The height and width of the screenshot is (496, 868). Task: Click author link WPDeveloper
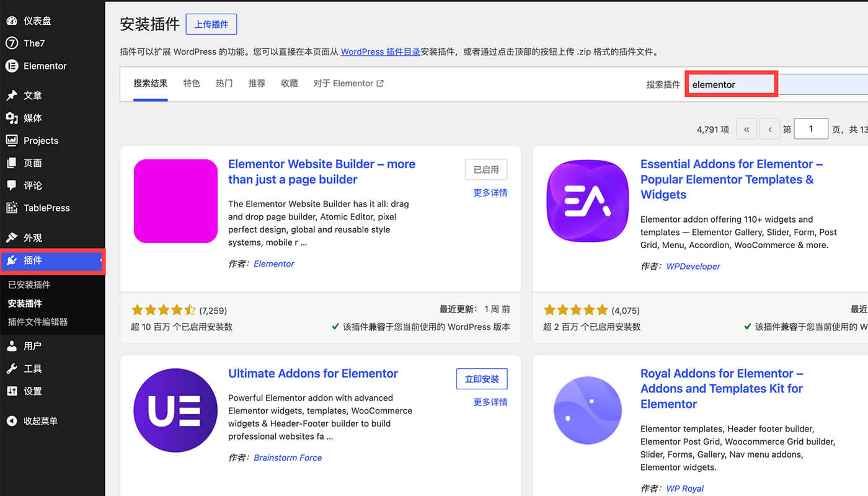(693, 267)
